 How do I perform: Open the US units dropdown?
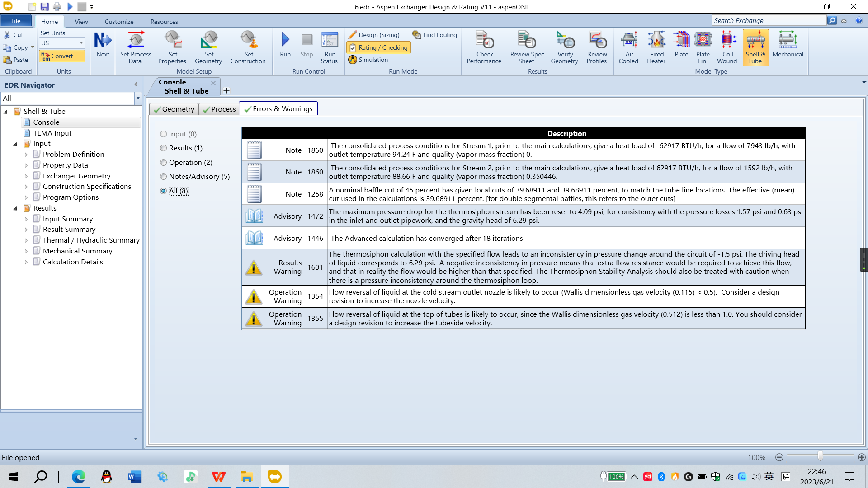[81, 43]
